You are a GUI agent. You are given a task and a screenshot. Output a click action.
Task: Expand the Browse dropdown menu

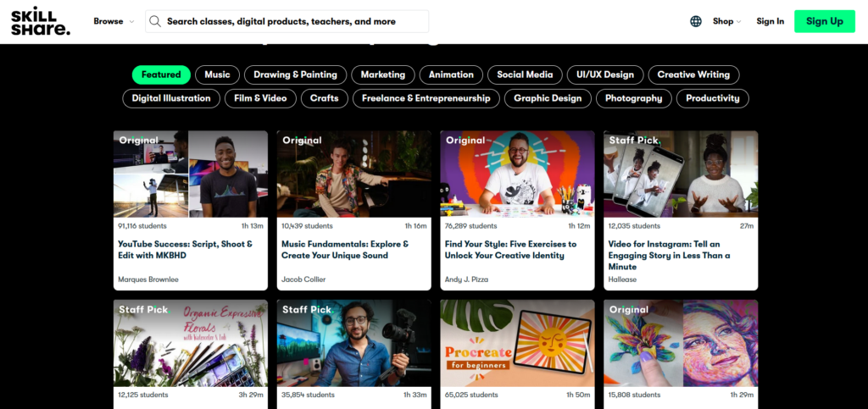click(x=113, y=21)
